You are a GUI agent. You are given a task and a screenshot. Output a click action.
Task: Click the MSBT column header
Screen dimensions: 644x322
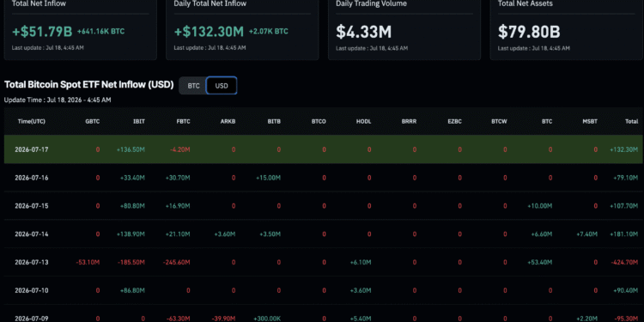pos(590,122)
